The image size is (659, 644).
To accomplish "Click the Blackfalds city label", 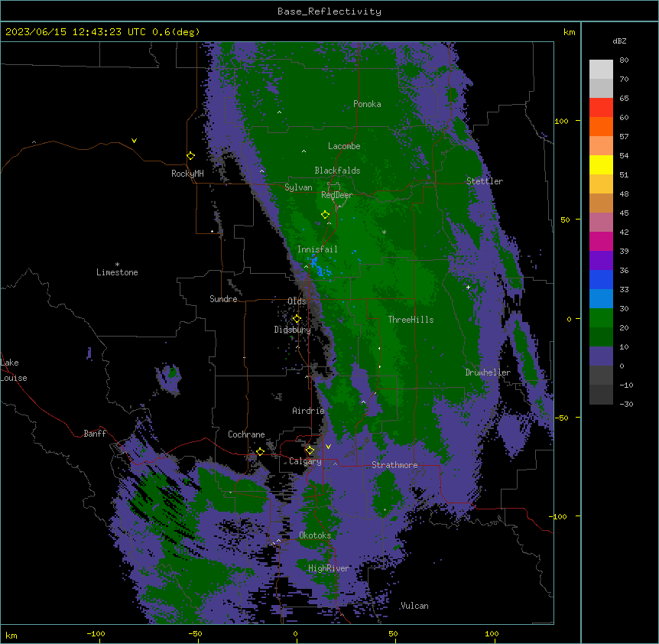I will 337,171.
